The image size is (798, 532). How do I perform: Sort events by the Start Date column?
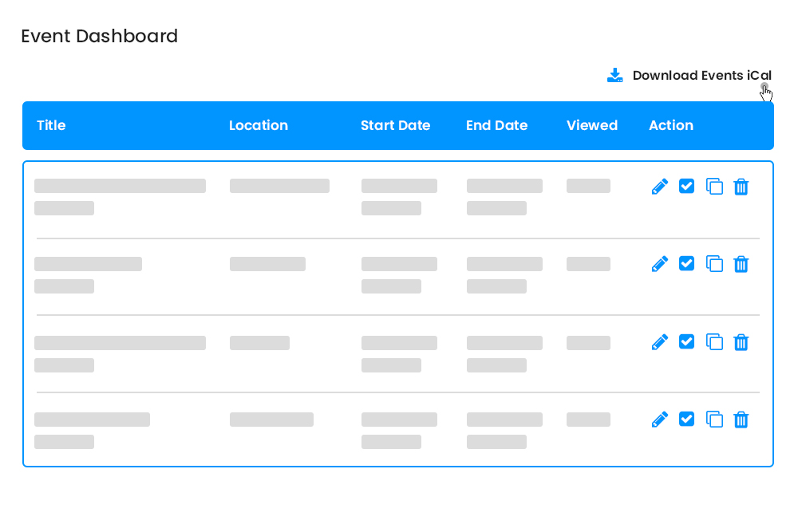click(396, 125)
